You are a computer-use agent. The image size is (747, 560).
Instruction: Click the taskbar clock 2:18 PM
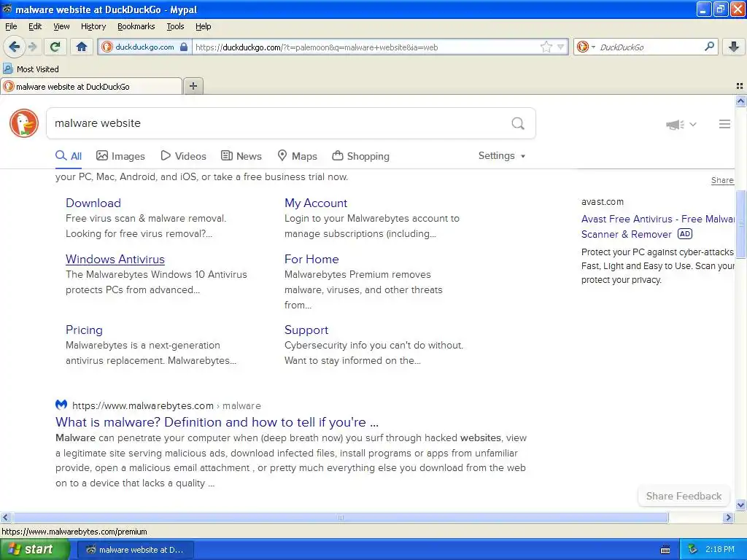pyautogui.click(x=720, y=549)
